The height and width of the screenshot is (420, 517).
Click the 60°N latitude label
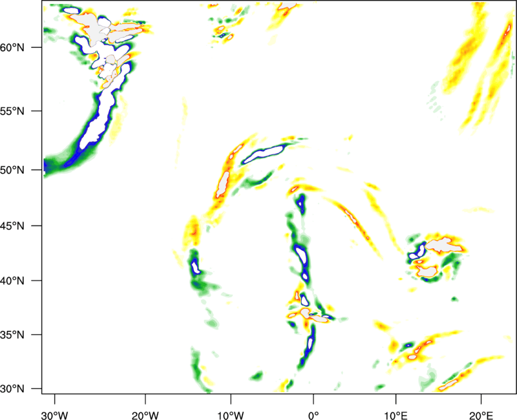12,48
